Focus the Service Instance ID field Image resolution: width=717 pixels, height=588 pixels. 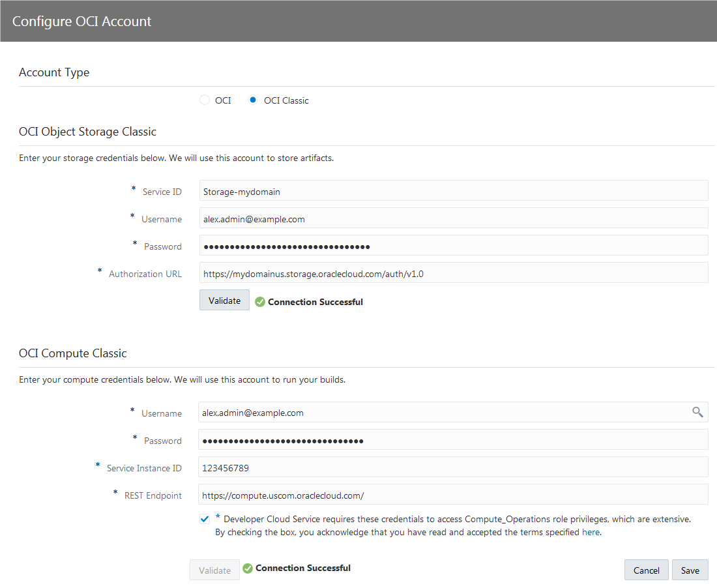(453, 468)
